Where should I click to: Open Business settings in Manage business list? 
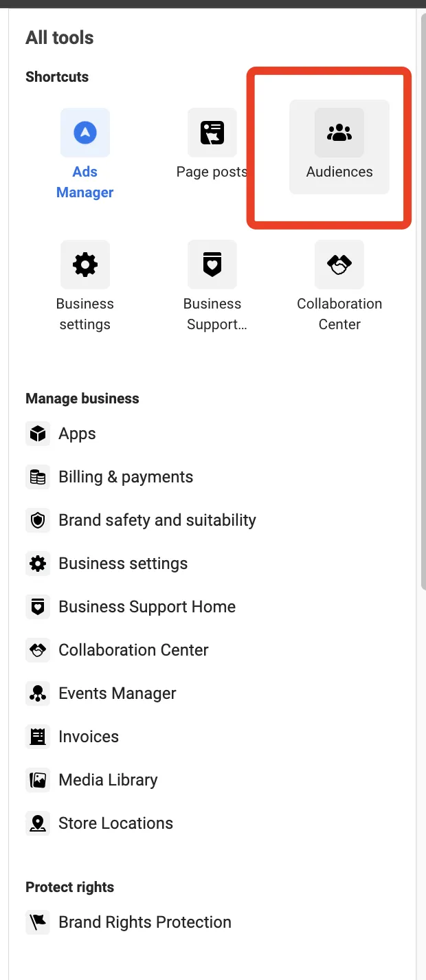point(123,564)
